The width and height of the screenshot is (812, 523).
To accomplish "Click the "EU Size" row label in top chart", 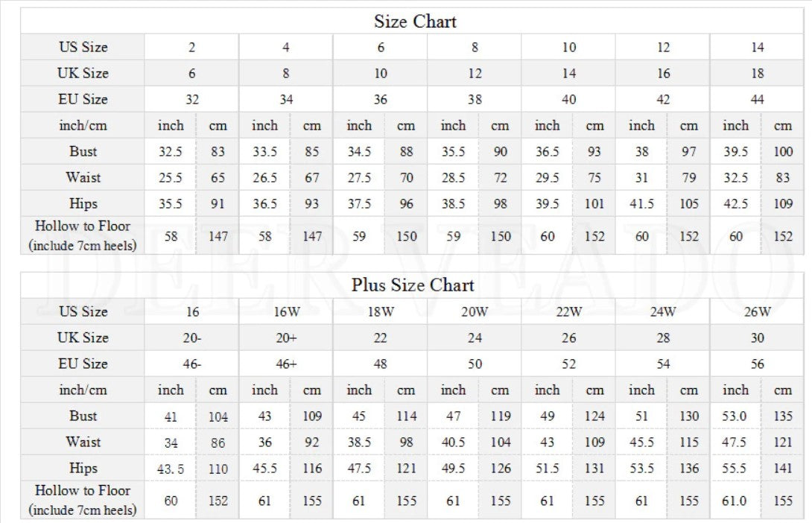I will [83, 100].
